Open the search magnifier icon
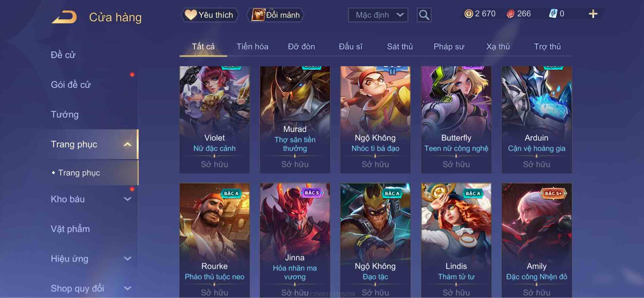Viewport: 644px width, 298px height. [x=424, y=15]
